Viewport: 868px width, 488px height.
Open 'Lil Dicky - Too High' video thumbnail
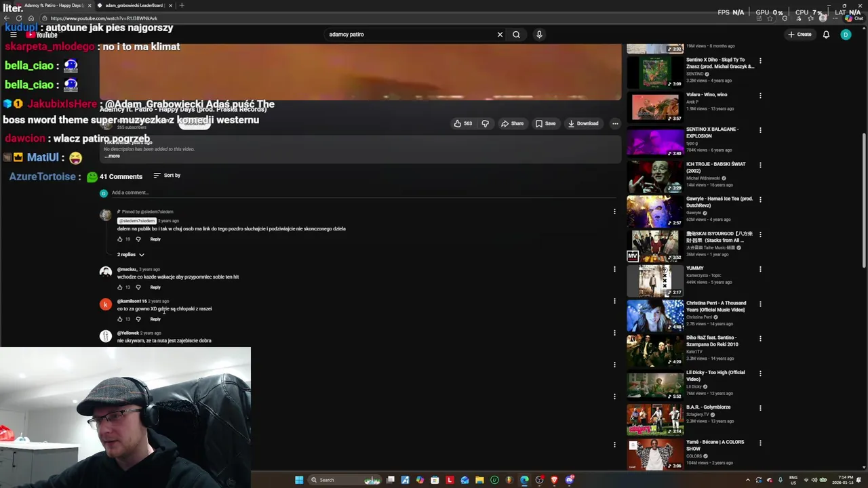[x=655, y=384]
